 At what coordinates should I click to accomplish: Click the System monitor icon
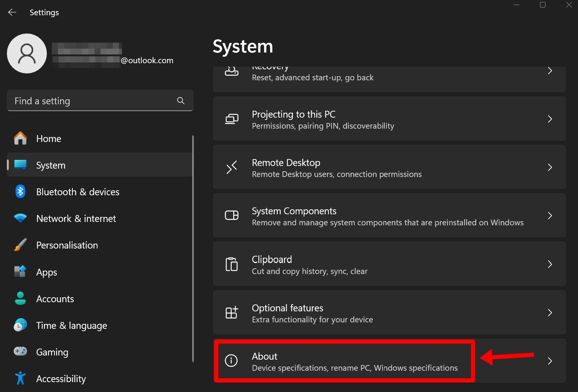pyautogui.click(x=20, y=165)
